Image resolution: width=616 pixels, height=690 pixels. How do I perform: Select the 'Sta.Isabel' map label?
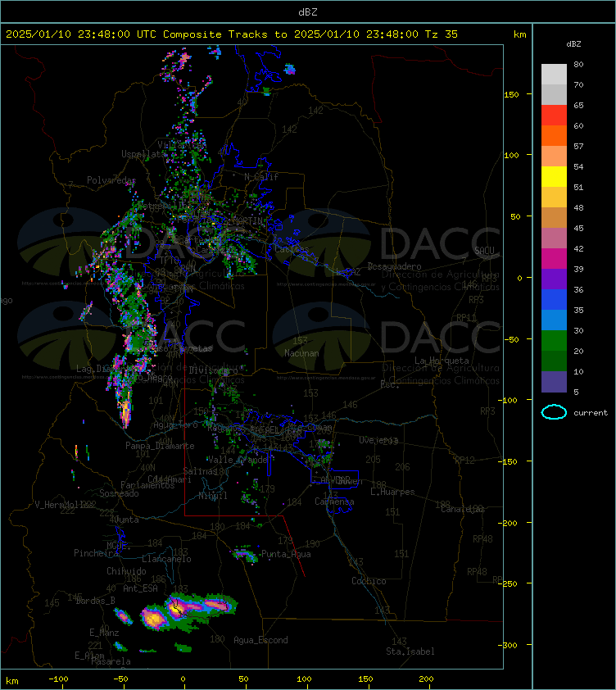coord(410,651)
